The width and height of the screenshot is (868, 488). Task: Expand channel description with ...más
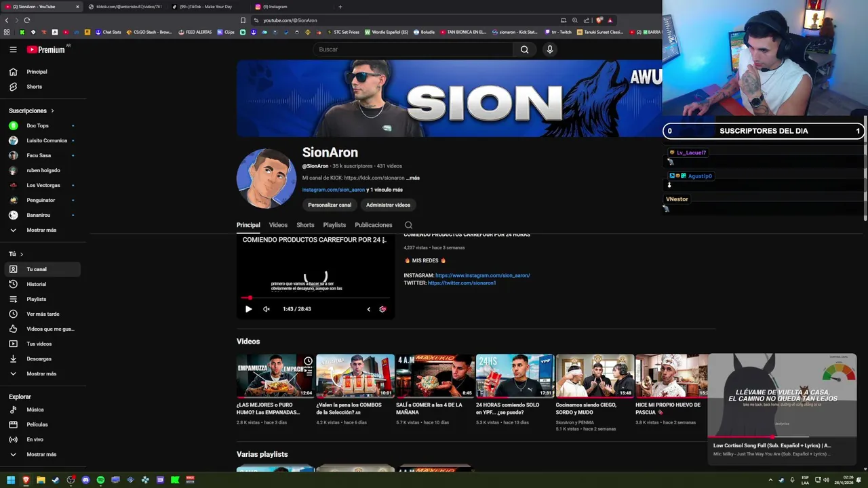tap(413, 178)
